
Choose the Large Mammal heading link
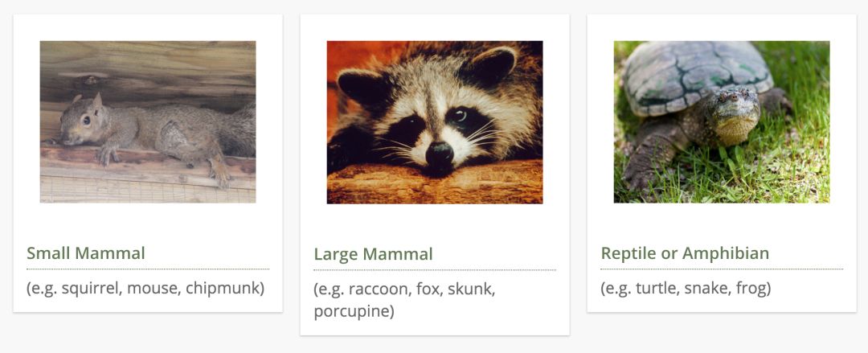coord(373,254)
